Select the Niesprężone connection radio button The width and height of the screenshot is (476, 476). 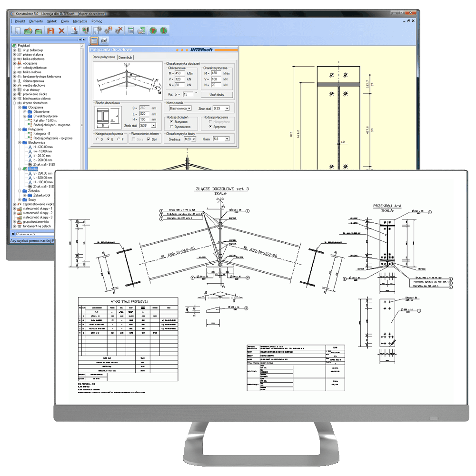(x=210, y=122)
